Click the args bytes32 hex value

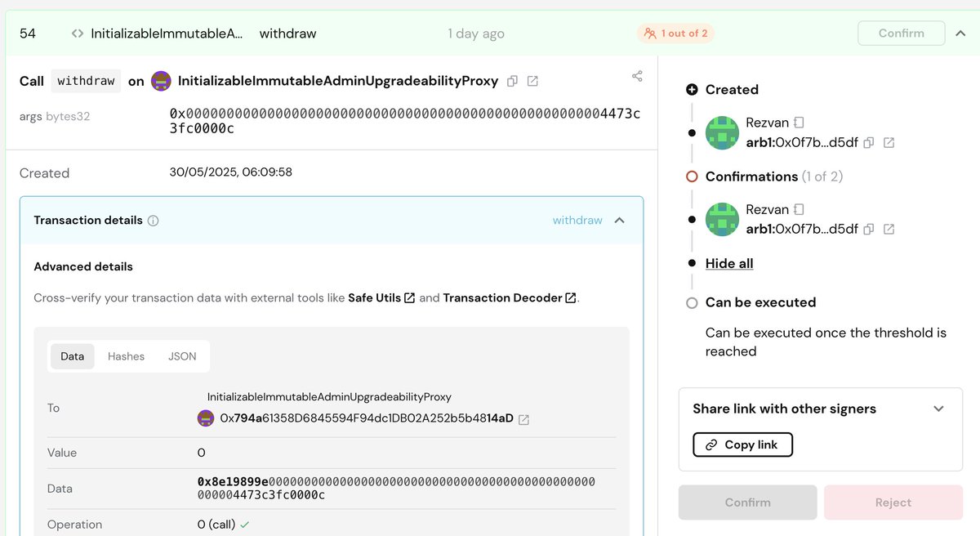click(x=405, y=121)
